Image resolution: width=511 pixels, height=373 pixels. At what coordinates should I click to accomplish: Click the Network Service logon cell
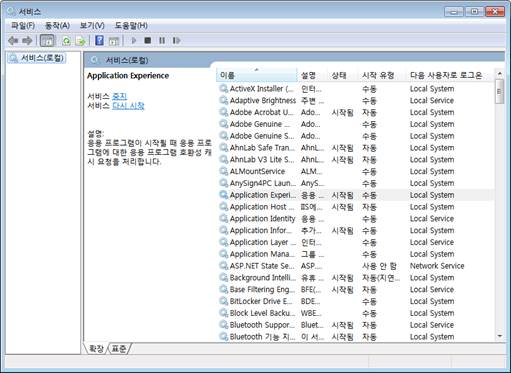tap(437, 266)
